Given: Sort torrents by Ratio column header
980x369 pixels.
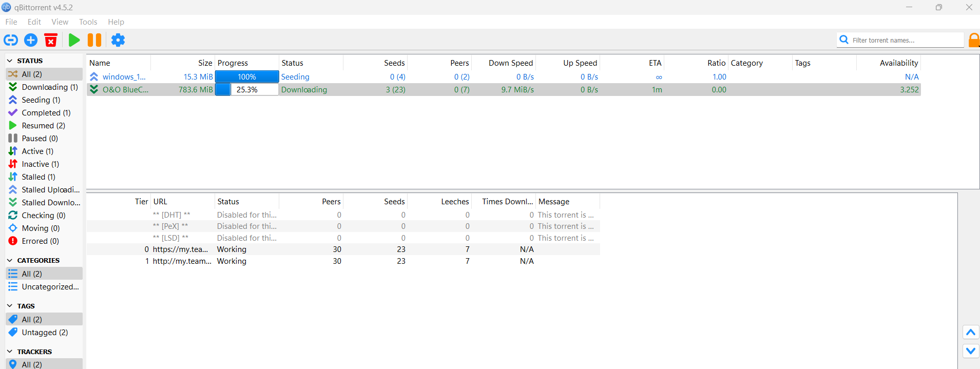Looking at the screenshot, I should tap(696, 63).
